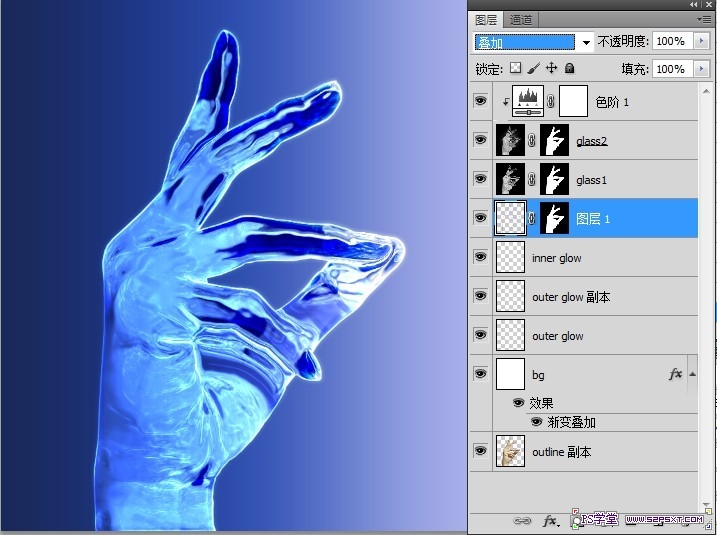
Task: Click the inner glow layer thumbnail
Action: click(x=510, y=257)
